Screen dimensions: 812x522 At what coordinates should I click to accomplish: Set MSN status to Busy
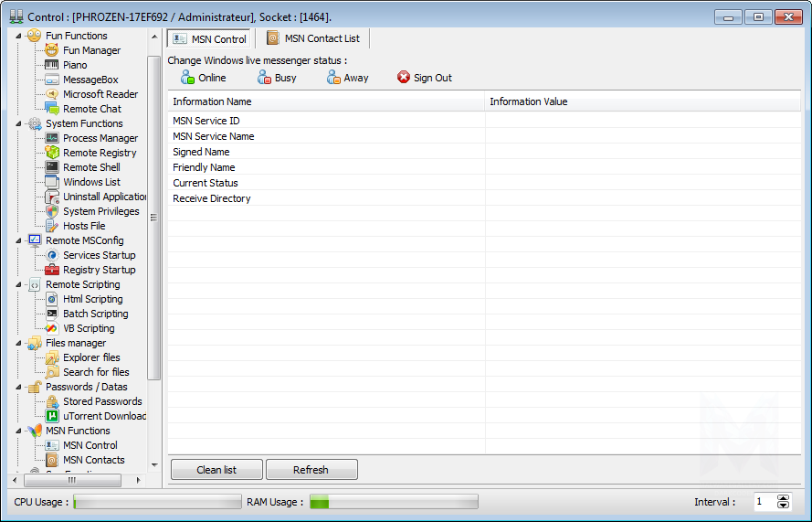pos(277,78)
